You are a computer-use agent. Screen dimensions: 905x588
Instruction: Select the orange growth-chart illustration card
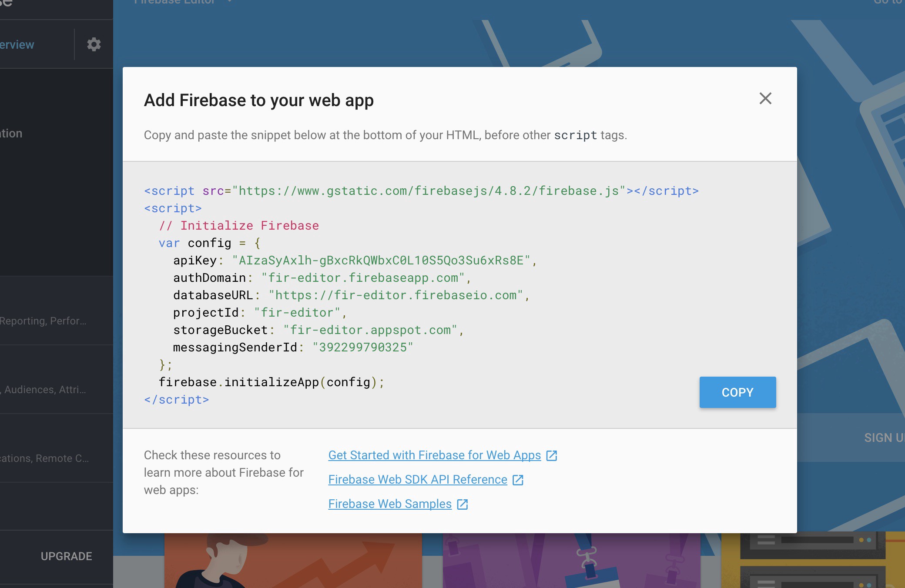click(x=293, y=561)
